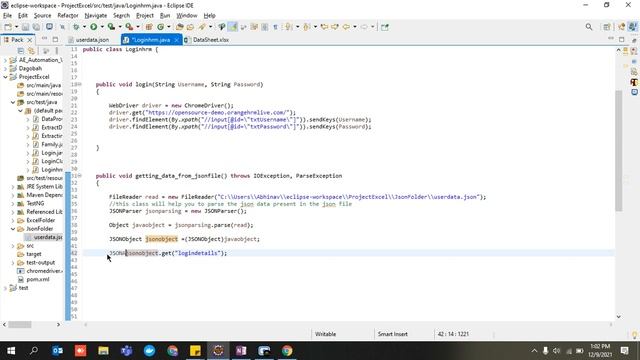Open the Window menu
The width and height of the screenshot is (640, 360).
[x=187, y=16]
